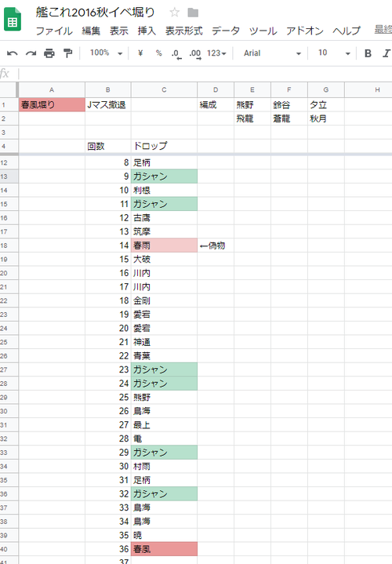This screenshot has width=392, height=564.
Task: Select header cell ドロップ
Action: pyautogui.click(x=164, y=146)
